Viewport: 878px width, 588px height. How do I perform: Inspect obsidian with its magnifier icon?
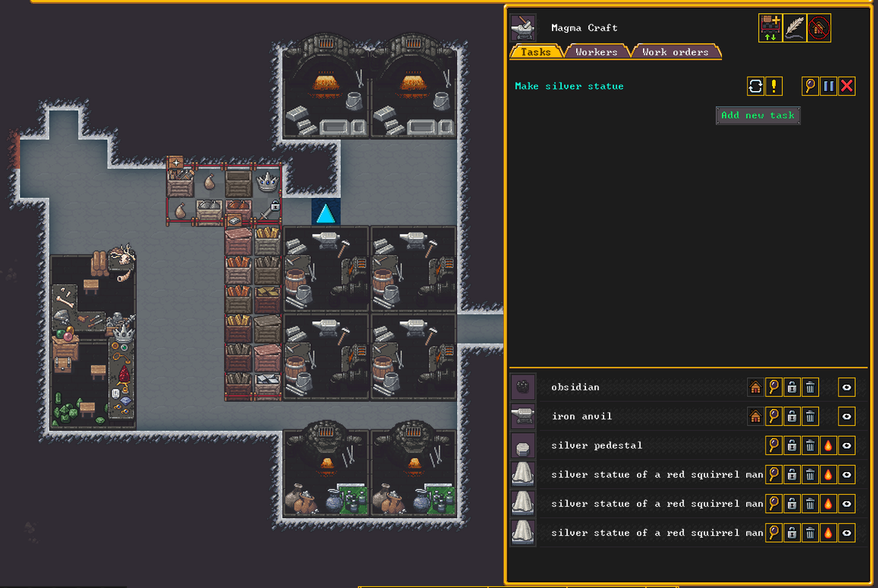[774, 387]
